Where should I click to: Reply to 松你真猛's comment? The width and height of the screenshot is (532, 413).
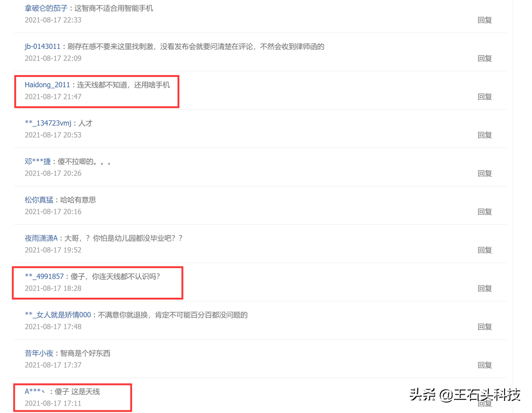click(485, 212)
